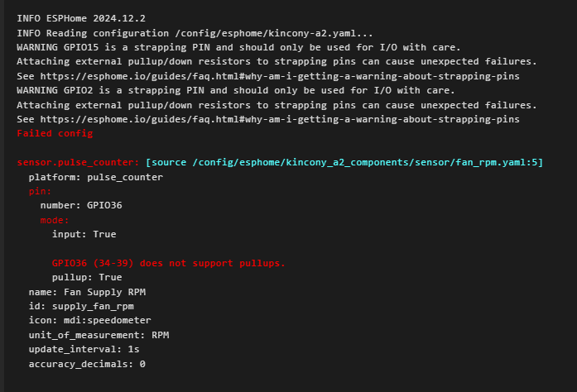The height and width of the screenshot is (392, 577).
Task: Select the "platform: pulse_counter" line
Action: [95, 177]
